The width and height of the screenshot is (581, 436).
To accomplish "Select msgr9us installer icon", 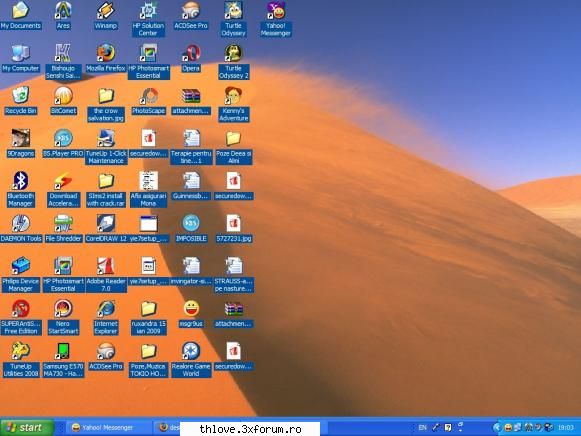I will 191,314.
